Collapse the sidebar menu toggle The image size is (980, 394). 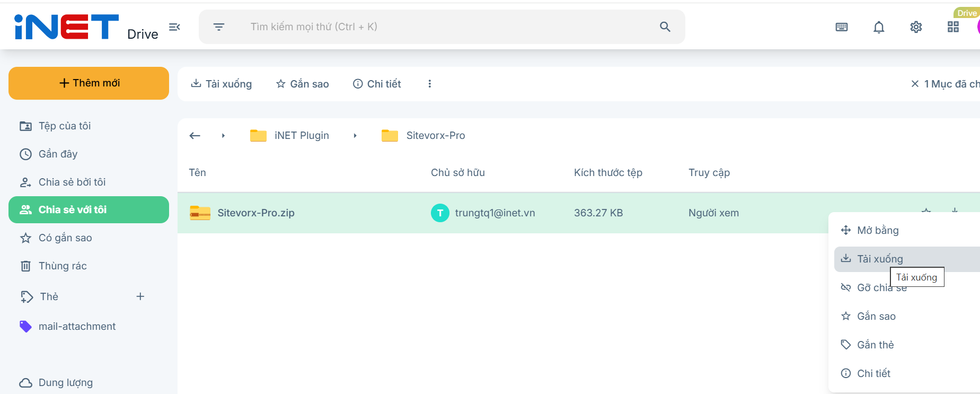click(174, 27)
